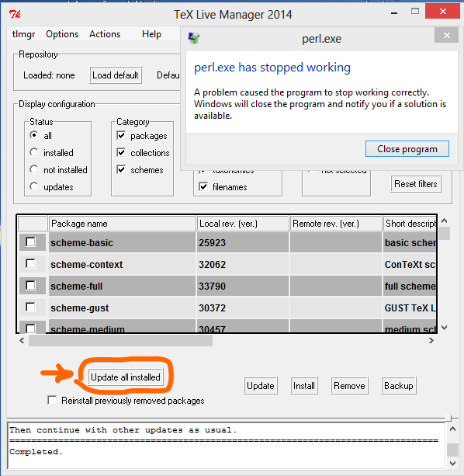Click the 32062 local revision cell

[x=243, y=265]
